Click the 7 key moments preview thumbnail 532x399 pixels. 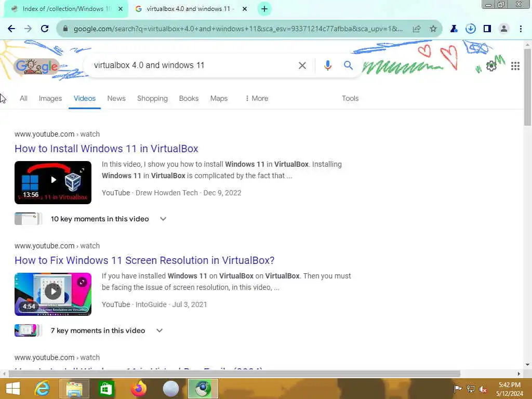click(x=27, y=330)
